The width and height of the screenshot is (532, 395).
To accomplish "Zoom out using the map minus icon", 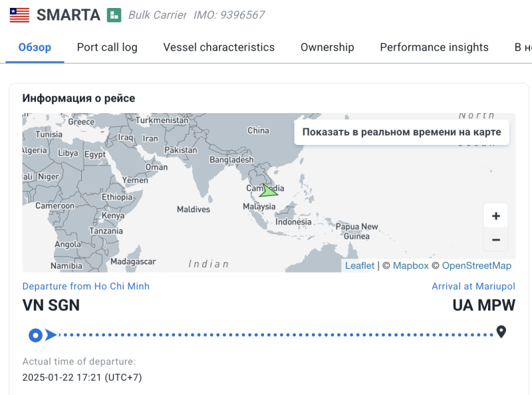I will tap(496, 239).
